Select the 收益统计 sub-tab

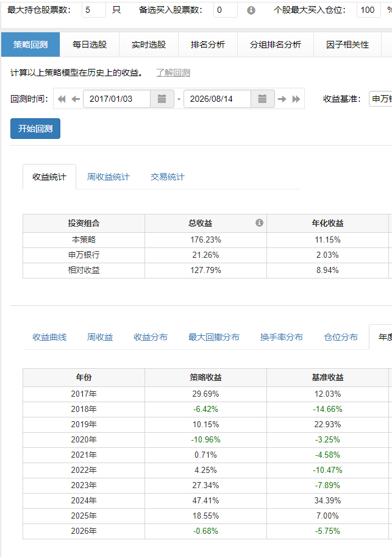(49, 177)
